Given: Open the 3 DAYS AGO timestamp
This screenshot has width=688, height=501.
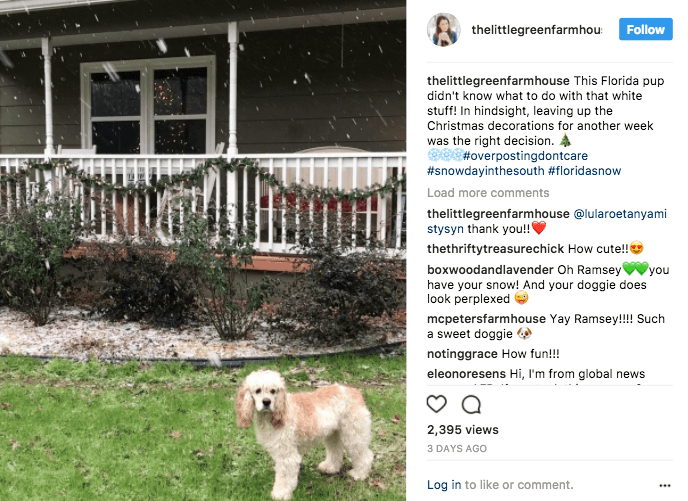Looking at the screenshot, I should (x=457, y=448).
